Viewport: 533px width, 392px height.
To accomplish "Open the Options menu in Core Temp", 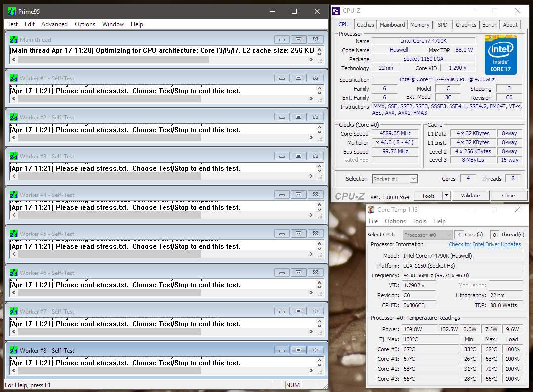I will coord(395,221).
